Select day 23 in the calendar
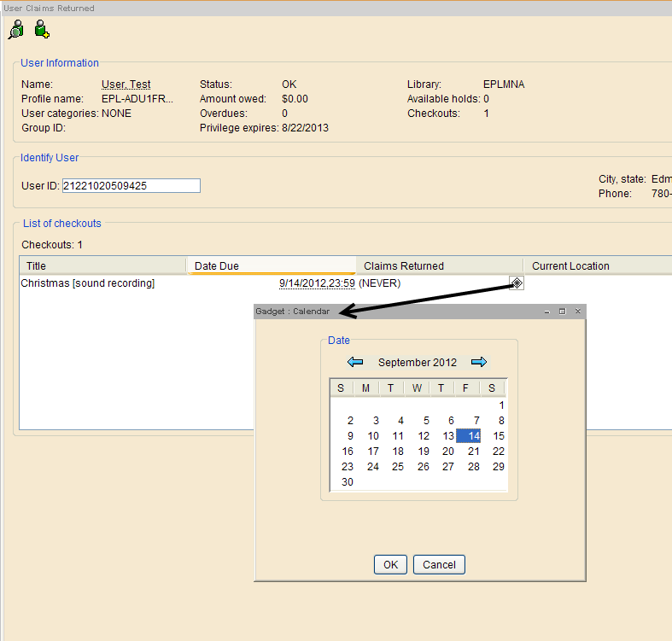The height and width of the screenshot is (641, 672). click(342, 467)
